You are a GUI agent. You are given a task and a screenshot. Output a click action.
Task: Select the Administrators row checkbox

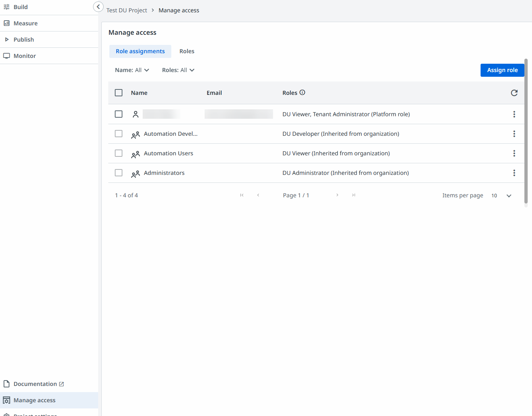(118, 173)
